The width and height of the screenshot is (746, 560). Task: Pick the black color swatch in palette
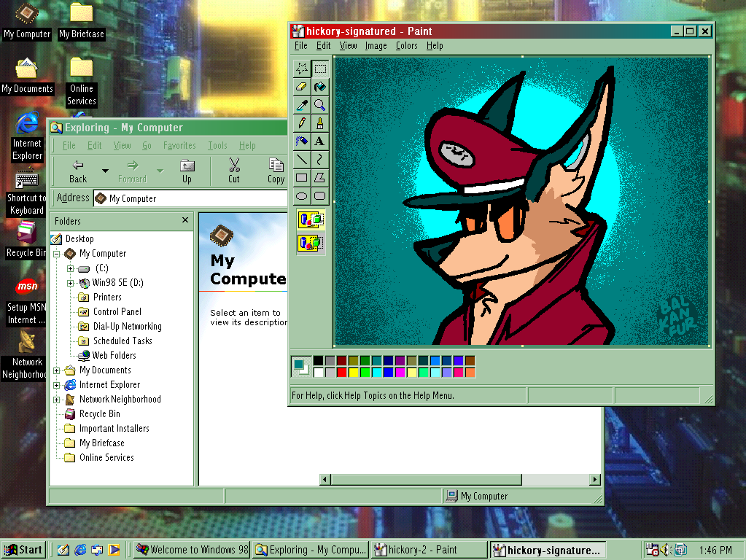(x=318, y=361)
